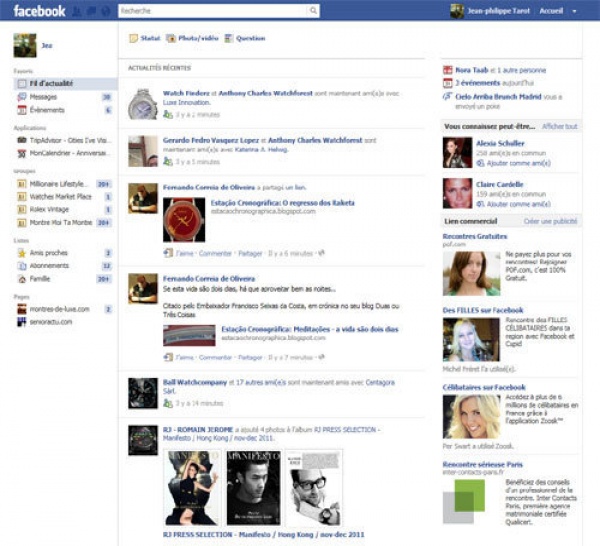Open second Manifesto cover photo
600x546 pixels.
253,488
